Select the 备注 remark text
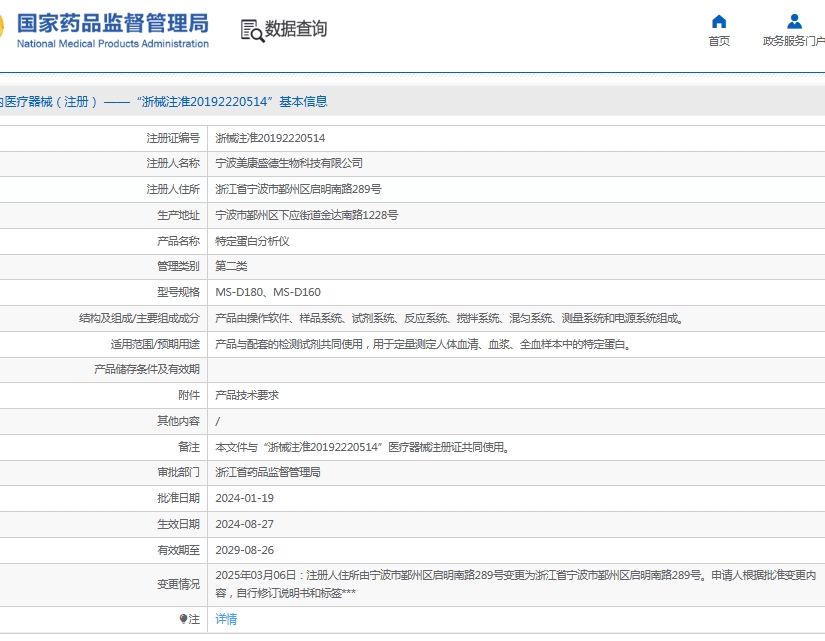Screen dimensions: 825x641 363,447
